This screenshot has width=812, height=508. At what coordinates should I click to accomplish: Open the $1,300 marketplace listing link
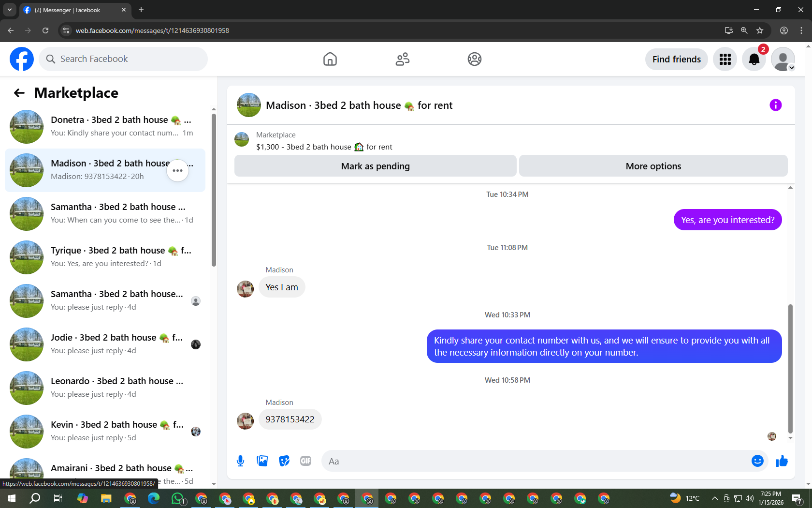tap(324, 147)
